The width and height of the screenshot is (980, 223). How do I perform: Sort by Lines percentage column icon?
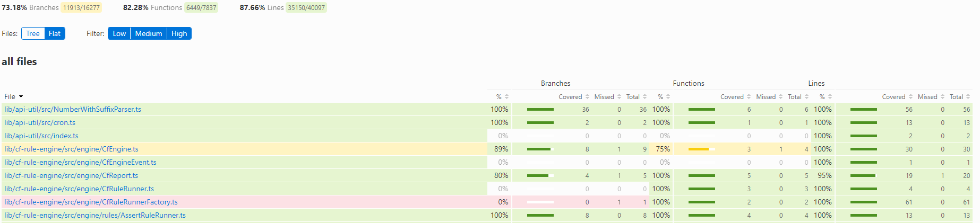830,97
